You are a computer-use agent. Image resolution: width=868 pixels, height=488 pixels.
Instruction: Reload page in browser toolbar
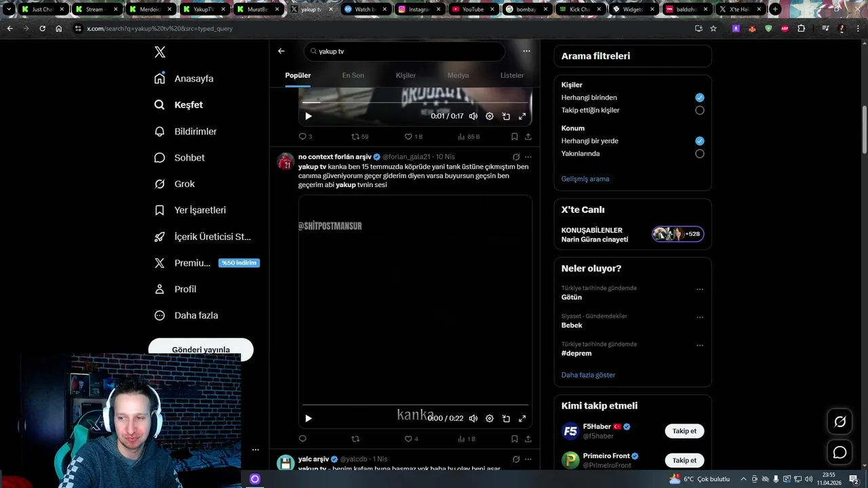coord(42,28)
